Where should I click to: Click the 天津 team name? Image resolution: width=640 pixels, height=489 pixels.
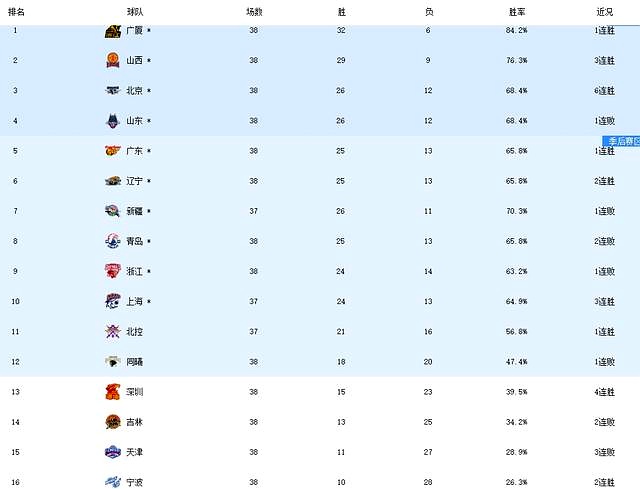click(135, 452)
